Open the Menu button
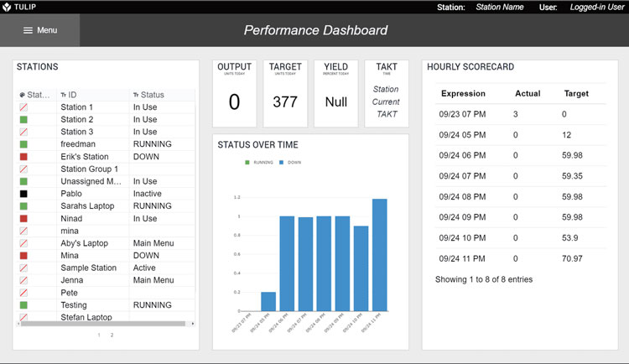Screen dimensions: 629x364 coord(39,30)
